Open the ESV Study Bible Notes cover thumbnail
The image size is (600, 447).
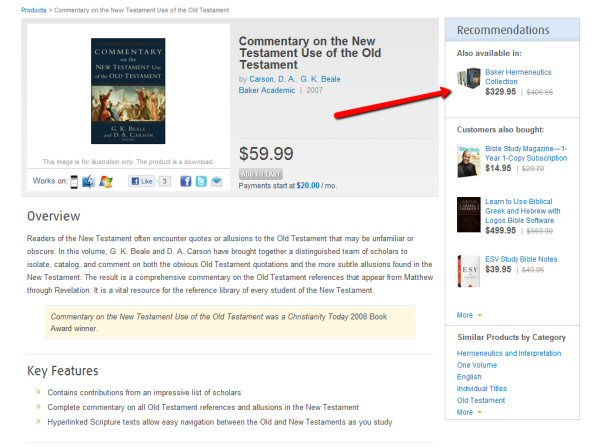(469, 271)
